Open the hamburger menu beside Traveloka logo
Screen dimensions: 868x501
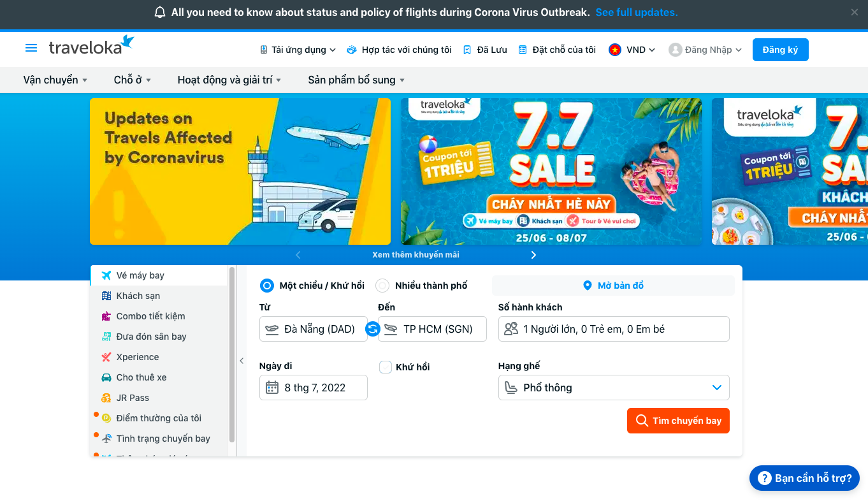[x=31, y=48]
